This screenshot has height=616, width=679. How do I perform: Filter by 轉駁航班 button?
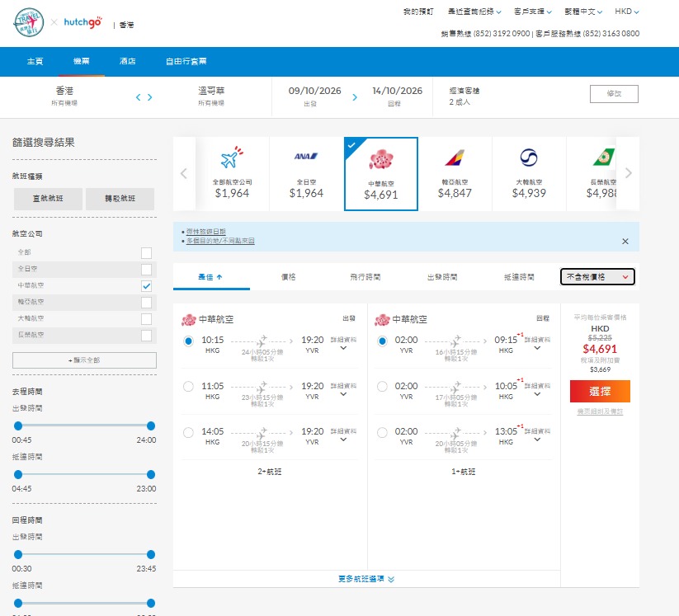120,199
